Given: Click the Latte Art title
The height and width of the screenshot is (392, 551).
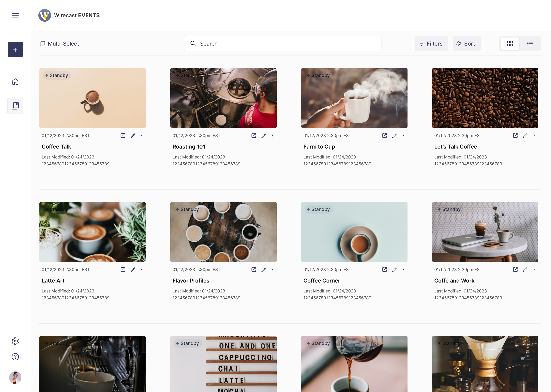Looking at the screenshot, I should [x=53, y=280].
